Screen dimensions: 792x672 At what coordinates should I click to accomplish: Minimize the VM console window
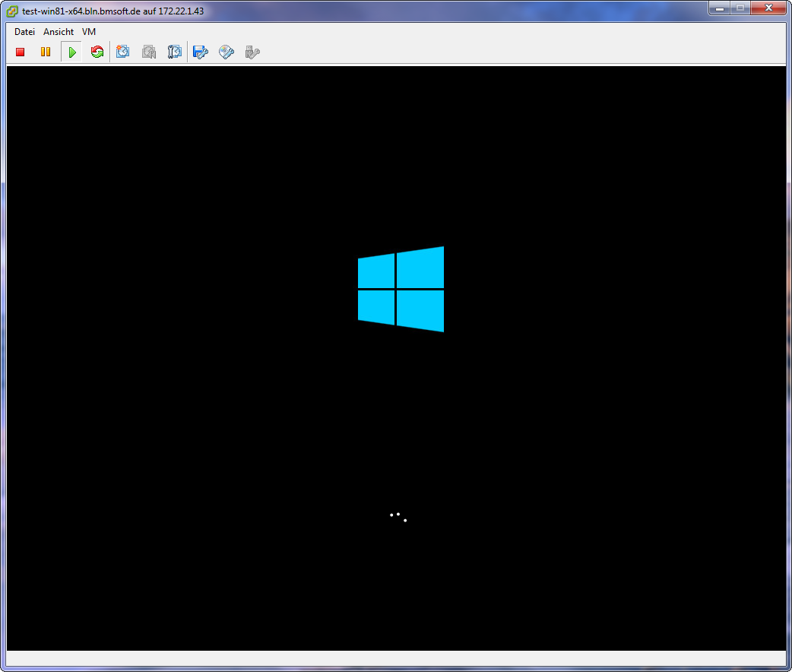pyautogui.click(x=720, y=8)
